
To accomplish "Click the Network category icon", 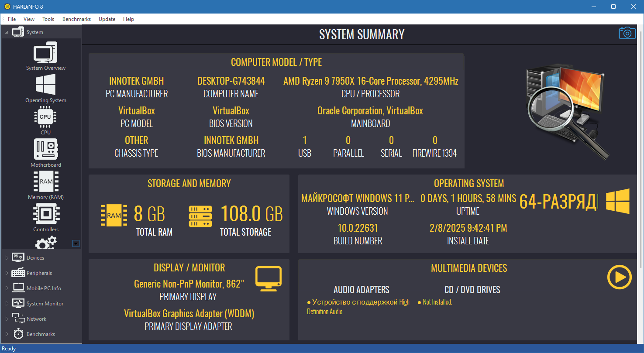I will point(18,319).
